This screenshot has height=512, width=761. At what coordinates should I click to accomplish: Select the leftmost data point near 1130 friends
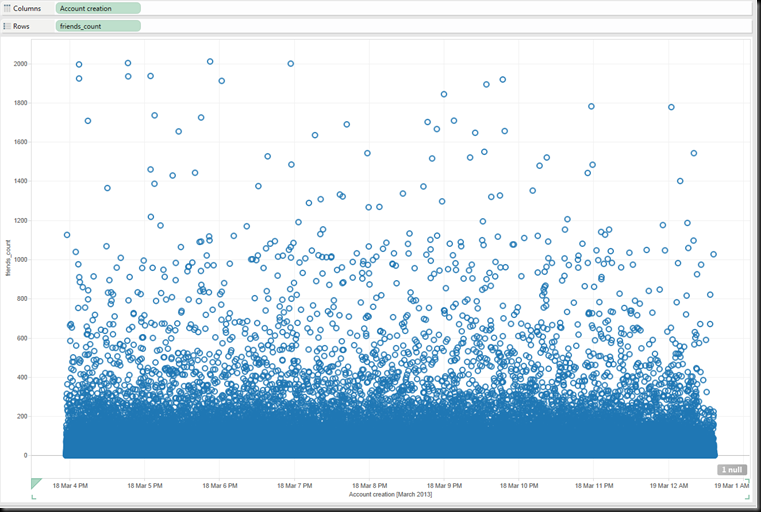(67, 235)
